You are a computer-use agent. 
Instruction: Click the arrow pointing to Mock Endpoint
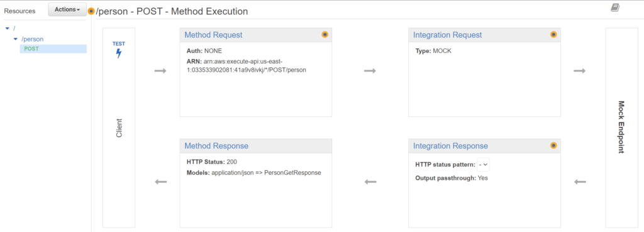point(579,71)
